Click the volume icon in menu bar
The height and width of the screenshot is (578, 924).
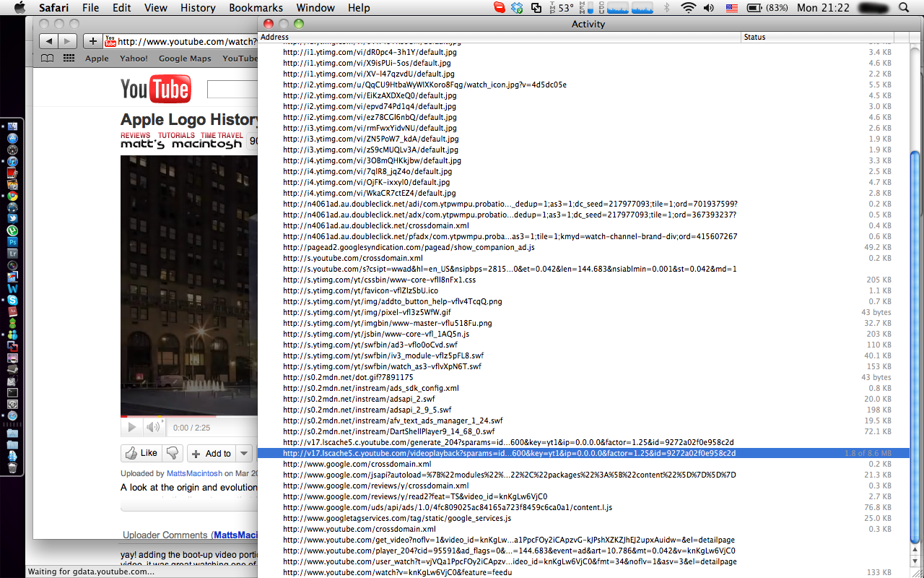coord(709,8)
